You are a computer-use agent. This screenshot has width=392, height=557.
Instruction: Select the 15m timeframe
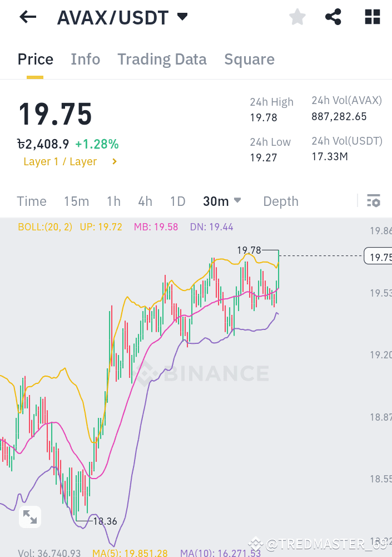(76, 201)
